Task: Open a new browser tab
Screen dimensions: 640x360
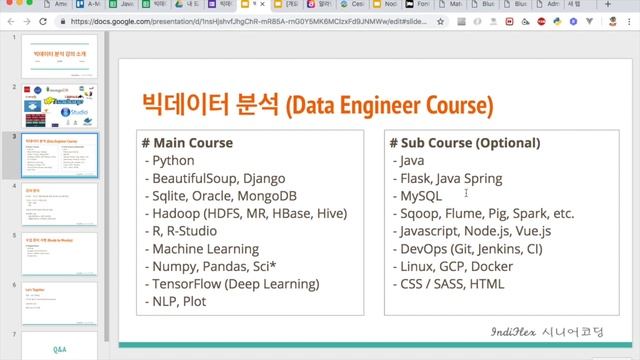Action: [x=608, y=4]
